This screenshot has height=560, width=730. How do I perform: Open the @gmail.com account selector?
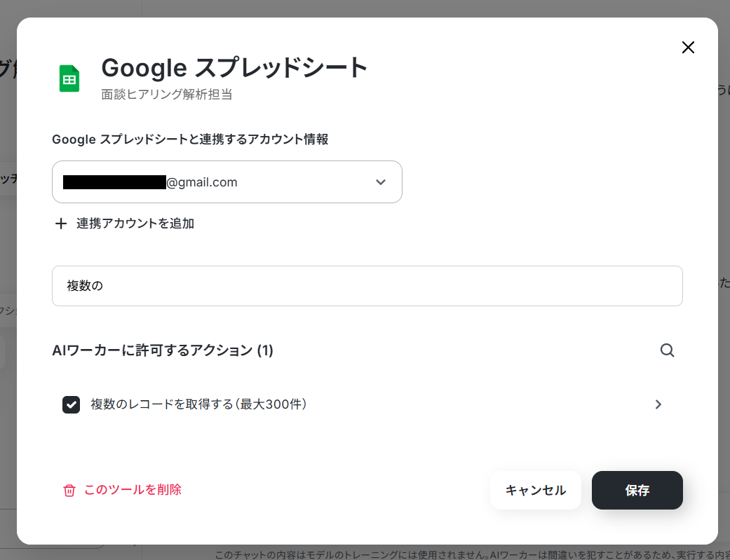pyautogui.click(x=227, y=182)
